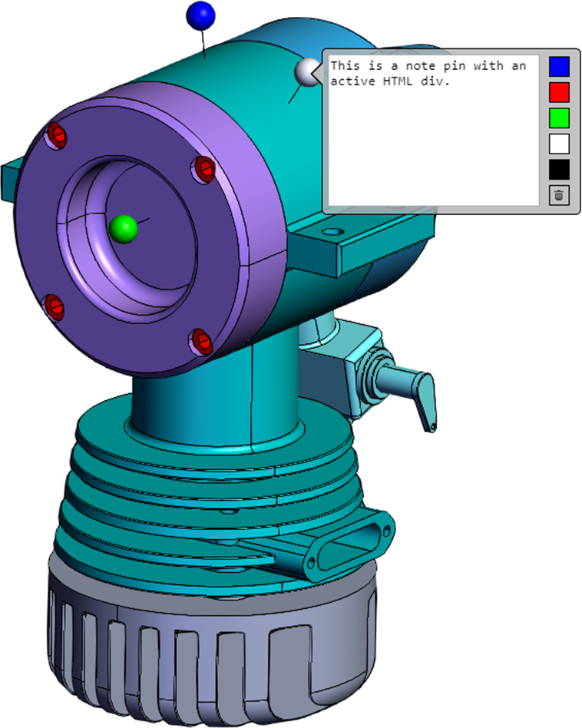This screenshot has height=728, width=582.
Task: Select the white note pin sphere
Action: (306, 71)
